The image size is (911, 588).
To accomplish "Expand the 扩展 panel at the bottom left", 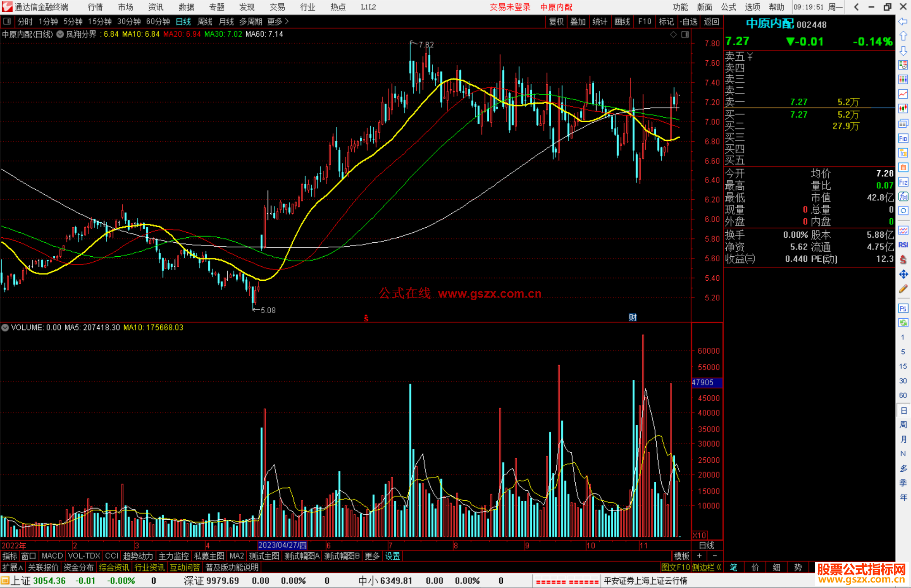I will [12, 567].
